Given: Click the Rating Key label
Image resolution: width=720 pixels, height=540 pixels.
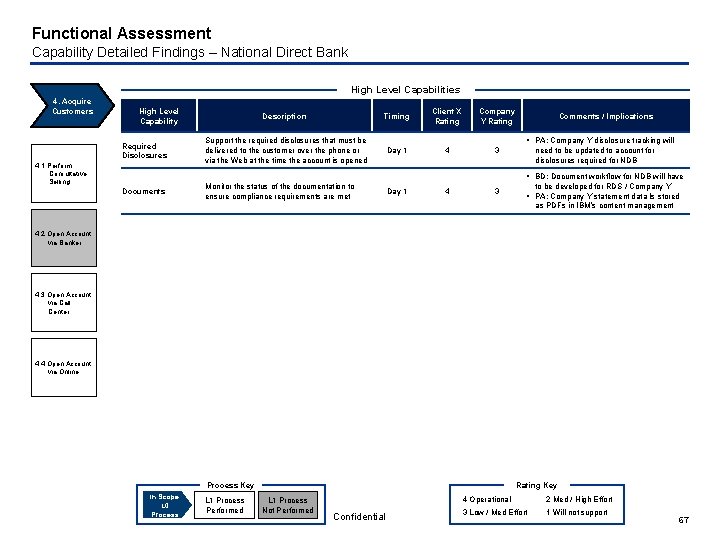Looking at the screenshot, I should pos(536,485).
